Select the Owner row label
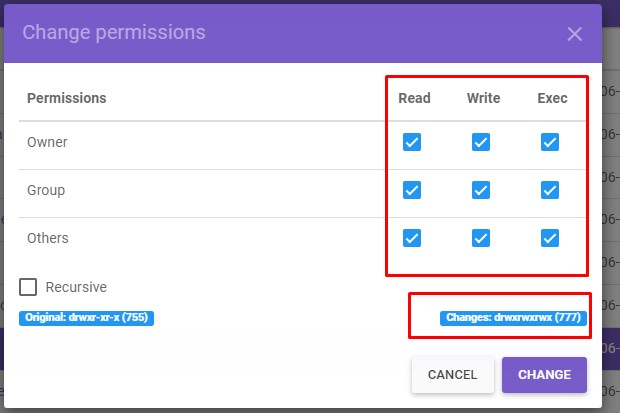This screenshot has width=620, height=413. (47, 142)
